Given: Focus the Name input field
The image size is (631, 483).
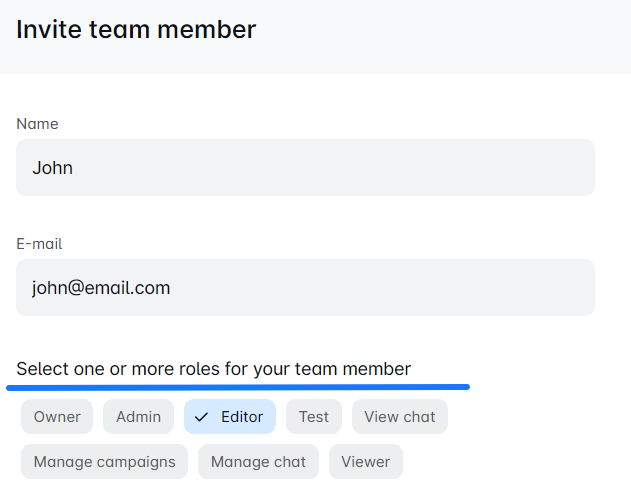Looking at the screenshot, I should point(305,168).
